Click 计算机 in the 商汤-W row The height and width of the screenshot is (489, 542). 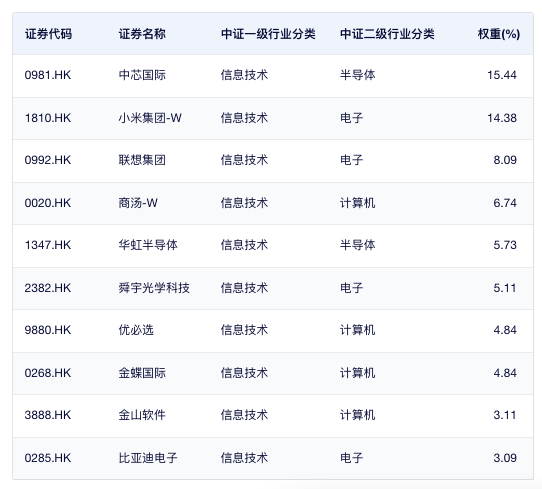tap(358, 203)
